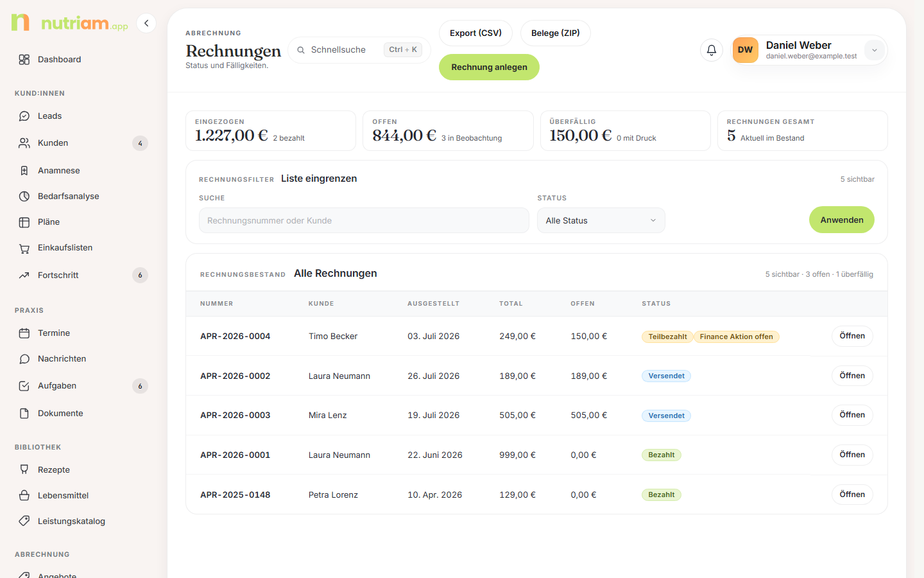Click the Aufgaben checkbox icon
The height and width of the screenshot is (578, 924).
pos(24,386)
